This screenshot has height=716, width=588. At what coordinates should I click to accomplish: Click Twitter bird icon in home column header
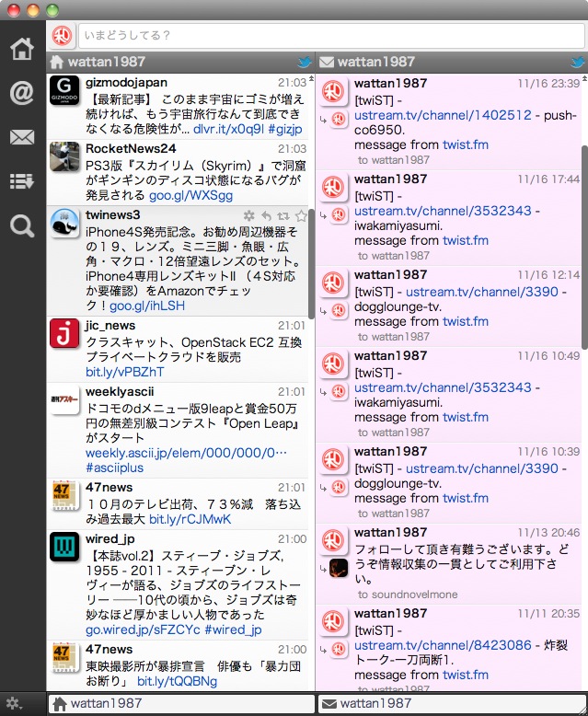point(305,62)
